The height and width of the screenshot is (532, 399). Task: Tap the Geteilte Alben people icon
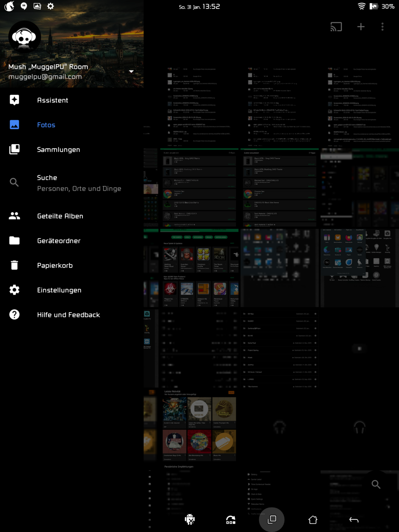[x=14, y=216]
